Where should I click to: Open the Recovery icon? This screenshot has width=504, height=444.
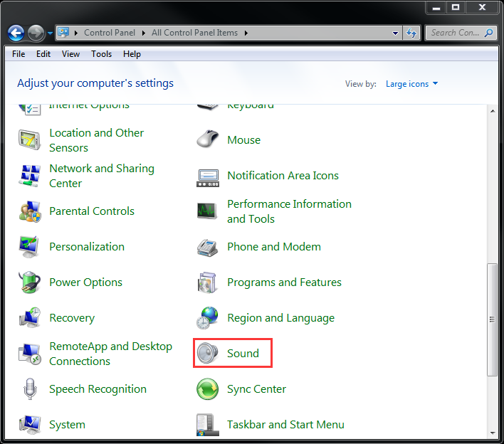[30, 317]
